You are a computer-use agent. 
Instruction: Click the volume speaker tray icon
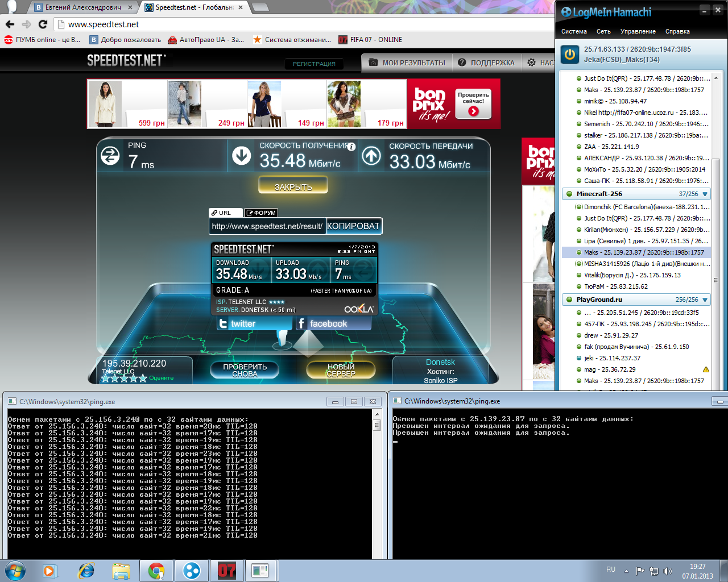coord(668,571)
